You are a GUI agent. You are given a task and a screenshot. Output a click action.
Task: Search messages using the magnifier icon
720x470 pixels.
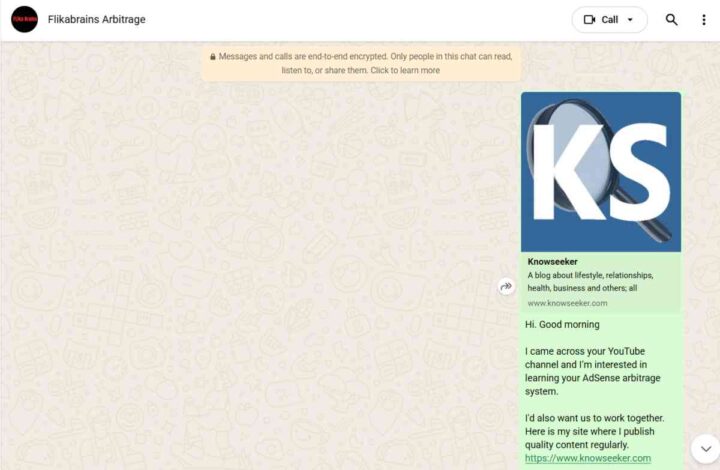click(671, 20)
